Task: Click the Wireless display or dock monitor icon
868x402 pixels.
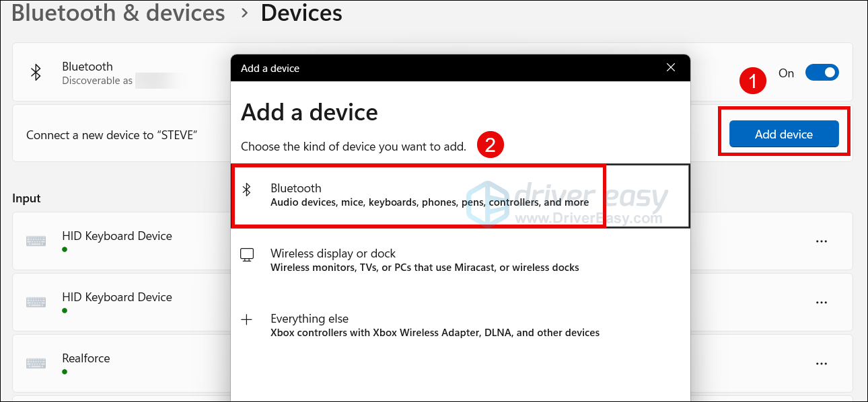Action: pyautogui.click(x=248, y=254)
